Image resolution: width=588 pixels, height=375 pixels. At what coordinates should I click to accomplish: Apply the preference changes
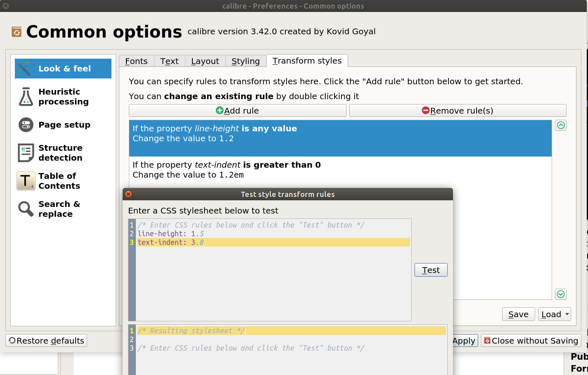coord(465,341)
